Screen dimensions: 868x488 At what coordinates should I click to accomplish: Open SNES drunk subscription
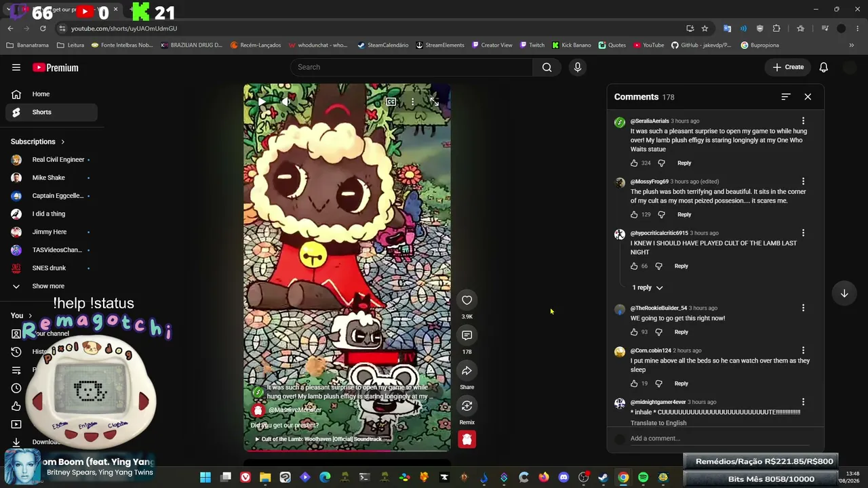pos(52,268)
